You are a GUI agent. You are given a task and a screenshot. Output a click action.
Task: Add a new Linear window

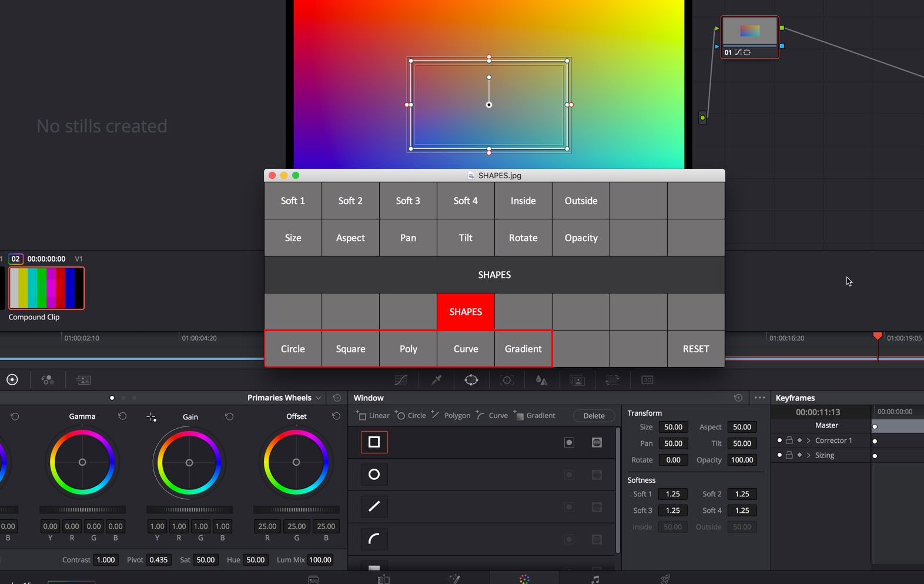coord(373,415)
